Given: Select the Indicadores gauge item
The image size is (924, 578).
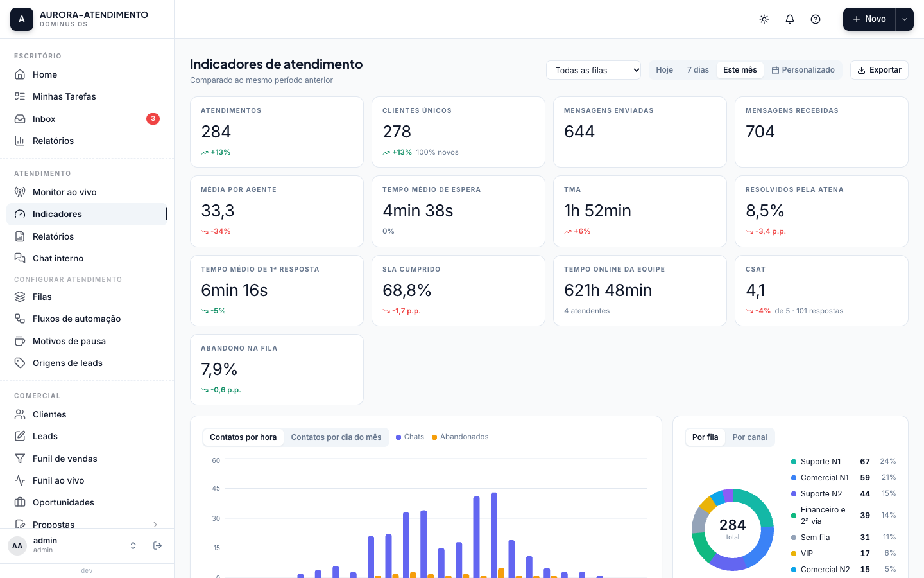Looking at the screenshot, I should coord(87,214).
